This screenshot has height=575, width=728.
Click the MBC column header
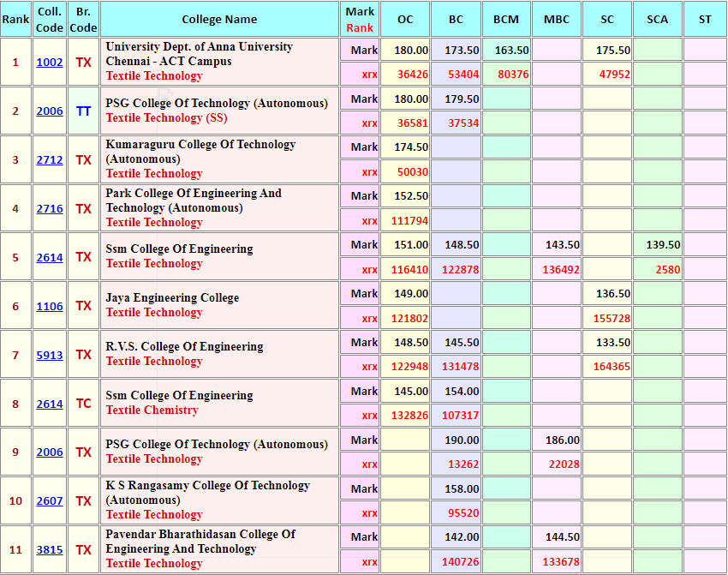[557, 19]
